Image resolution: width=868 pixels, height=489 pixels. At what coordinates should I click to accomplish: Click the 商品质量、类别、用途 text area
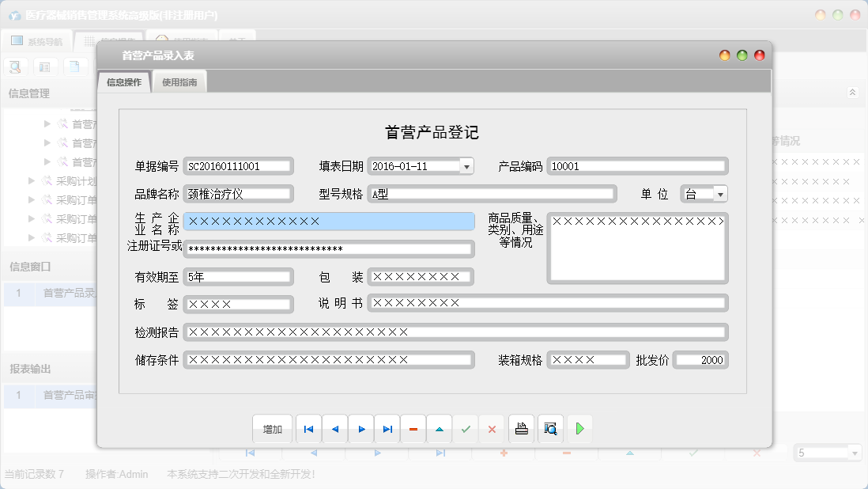pyautogui.click(x=637, y=248)
